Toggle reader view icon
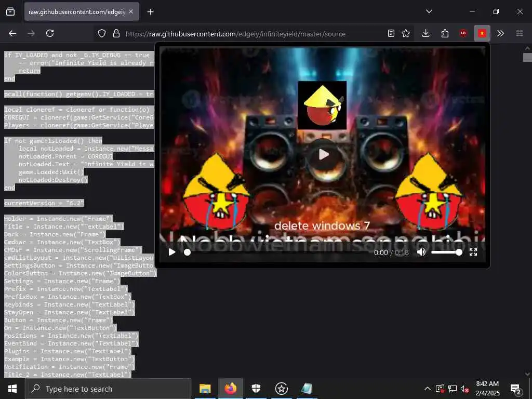 pos(391,33)
